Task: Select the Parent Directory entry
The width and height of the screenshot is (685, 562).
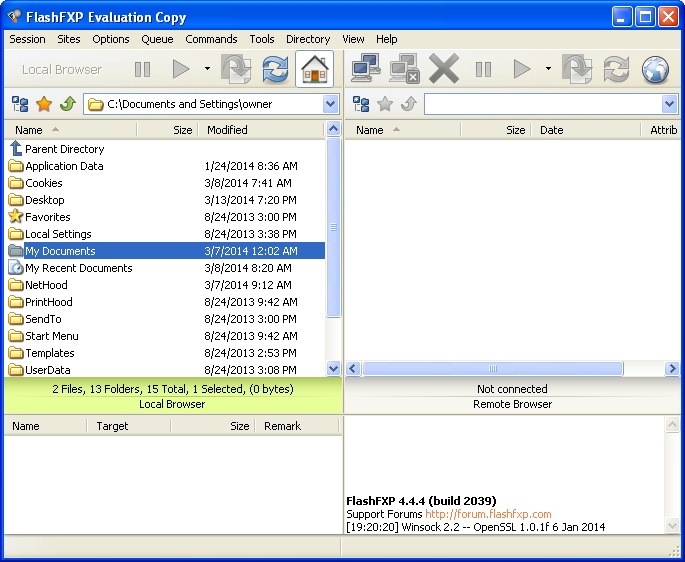Action: [x=56, y=149]
